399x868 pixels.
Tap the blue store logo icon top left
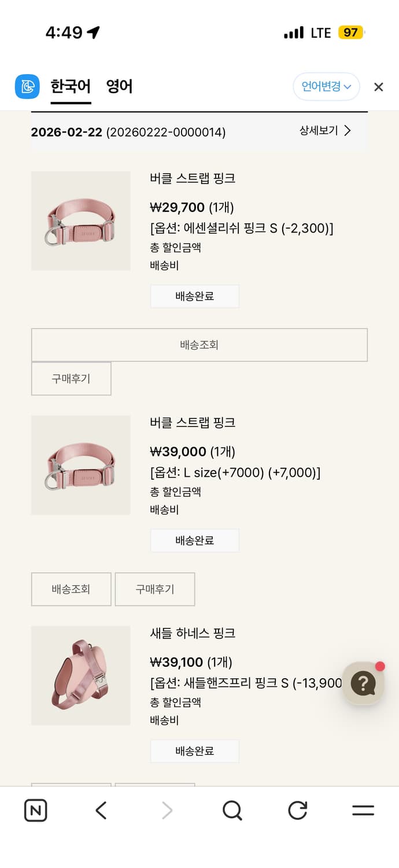pyautogui.click(x=27, y=86)
